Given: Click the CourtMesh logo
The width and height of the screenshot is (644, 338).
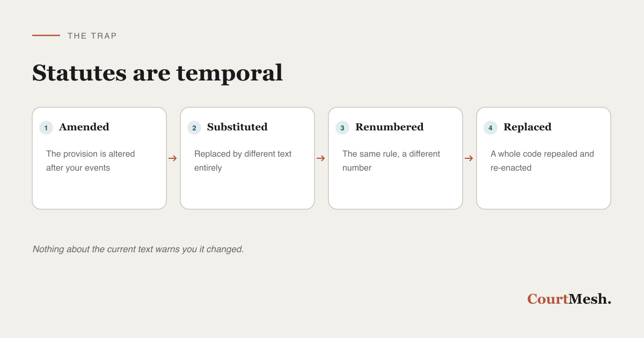Looking at the screenshot, I should pyautogui.click(x=569, y=299).
